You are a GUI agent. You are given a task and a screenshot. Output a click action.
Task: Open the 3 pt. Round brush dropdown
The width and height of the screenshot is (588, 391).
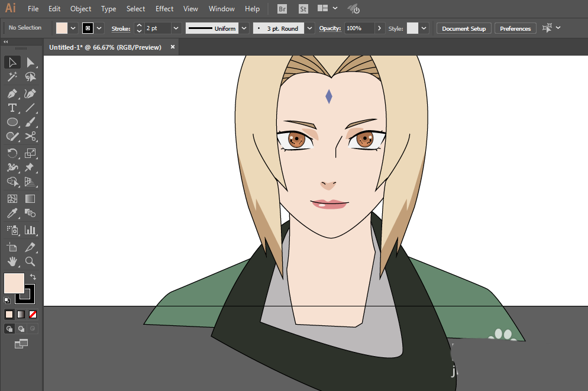point(310,28)
